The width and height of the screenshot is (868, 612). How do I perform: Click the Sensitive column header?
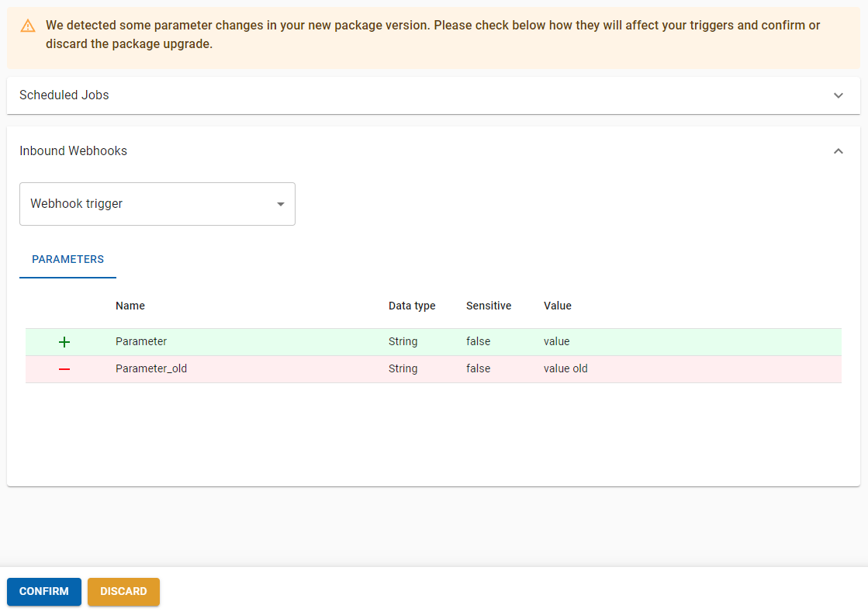(x=489, y=306)
